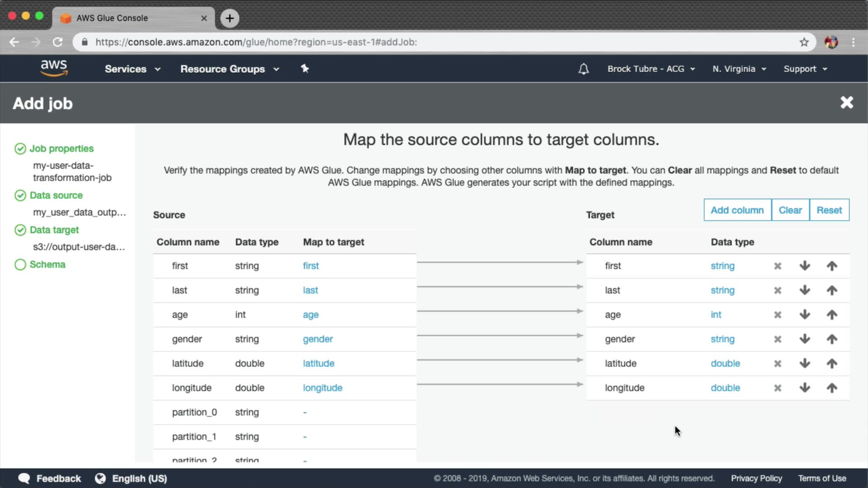The height and width of the screenshot is (488, 868).
Task: Go to the Job properties step
Action: 61,149
